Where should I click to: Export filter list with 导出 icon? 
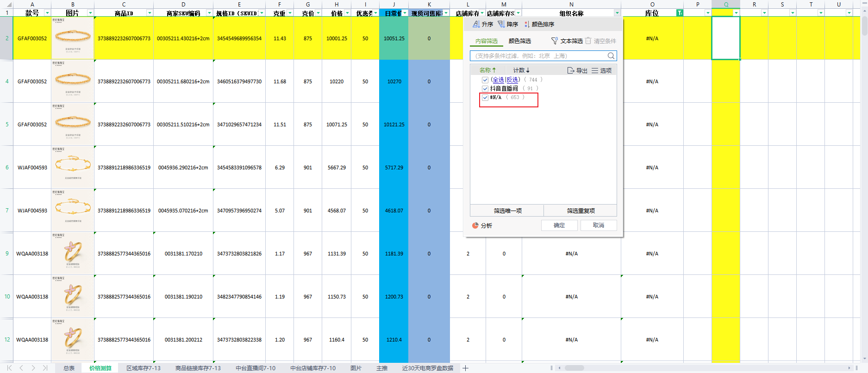click(x=571, y=70)
